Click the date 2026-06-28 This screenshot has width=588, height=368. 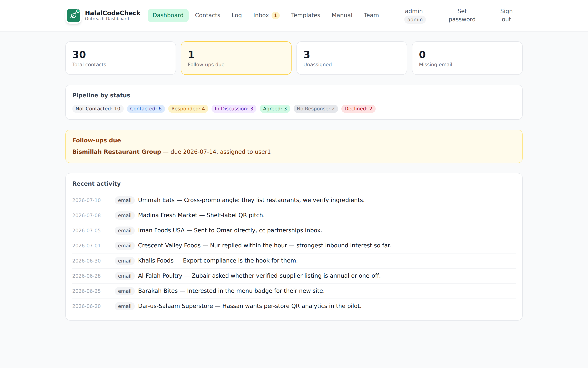click(x=87, y=276)
